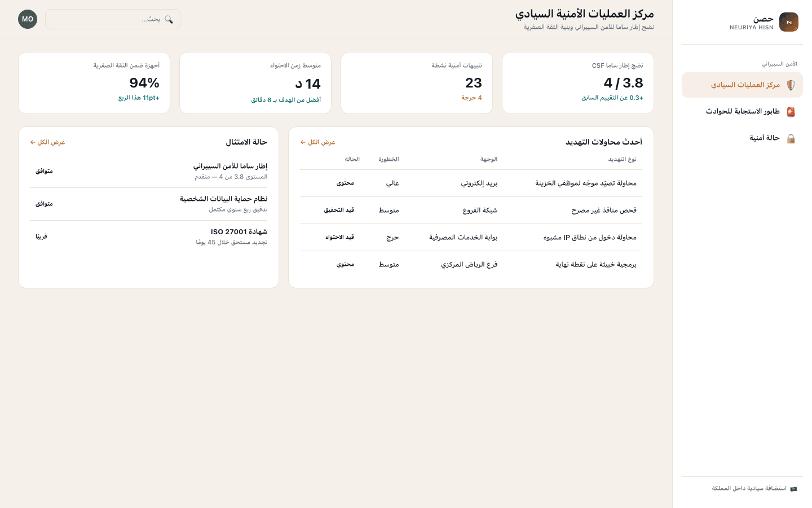The width and height of the screenshot is (812, 508).
Task: Click the siren icon beside طابور الاستجابة للحوادث
Action: pos(791,112)
